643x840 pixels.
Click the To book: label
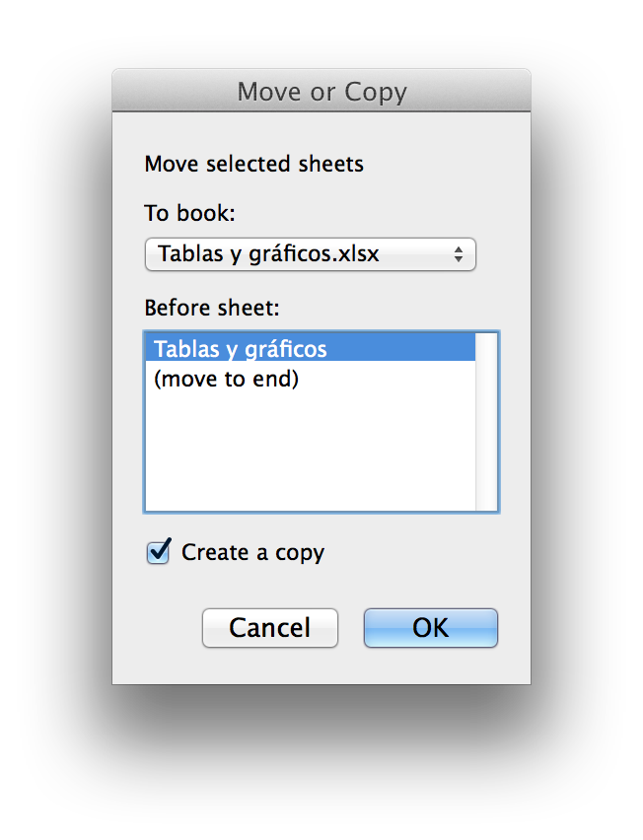tap(190, 213)
